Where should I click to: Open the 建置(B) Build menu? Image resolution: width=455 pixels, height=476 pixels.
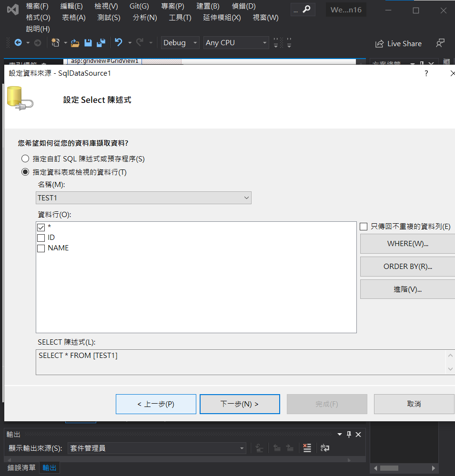(x=208, y=6)
